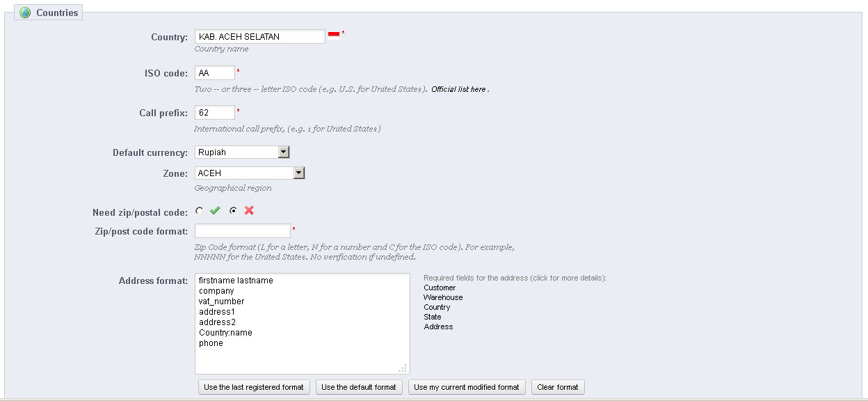Click the Warehouse required field link

click(443, 297)
